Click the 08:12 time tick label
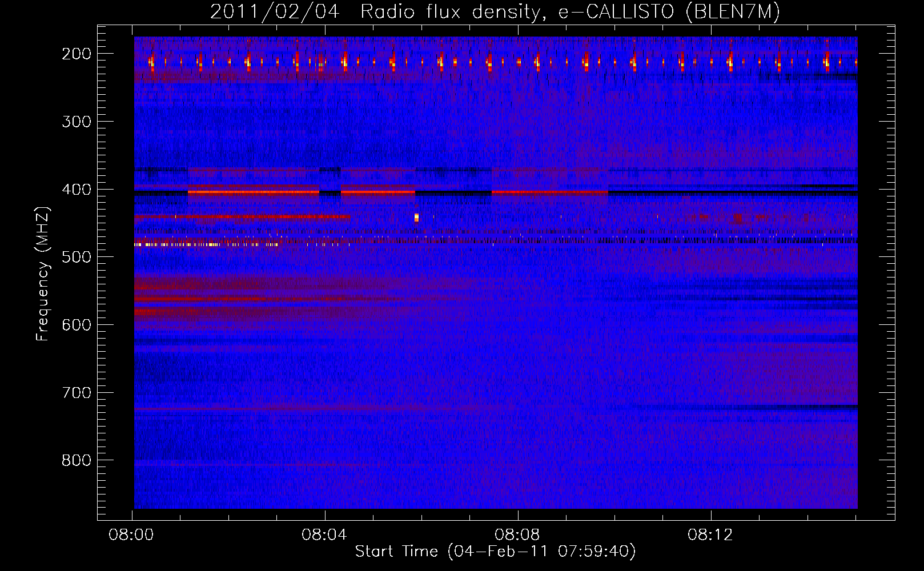 [x=710, y=535]
